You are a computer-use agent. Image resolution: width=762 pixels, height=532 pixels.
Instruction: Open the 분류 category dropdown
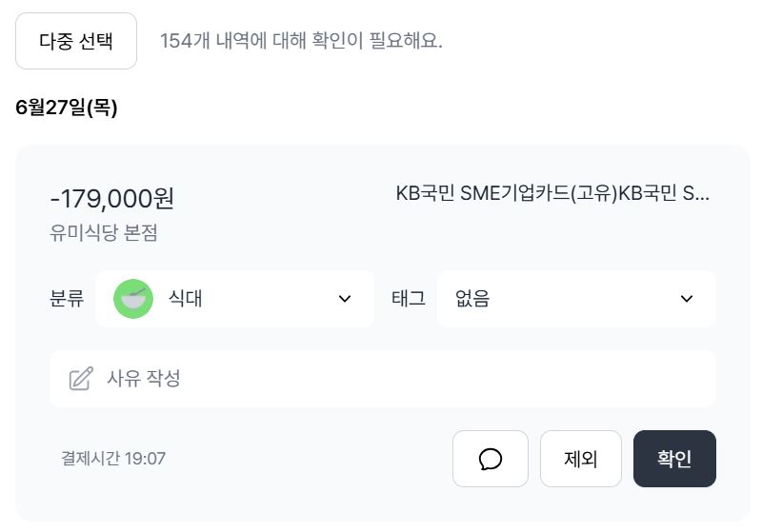click(x=234, y=299)
